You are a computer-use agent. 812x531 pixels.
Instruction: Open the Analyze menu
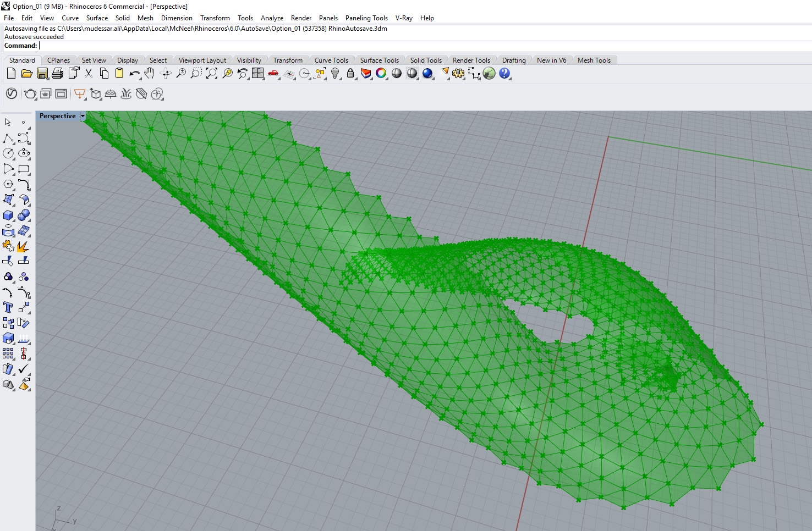[x=272, y=18]
